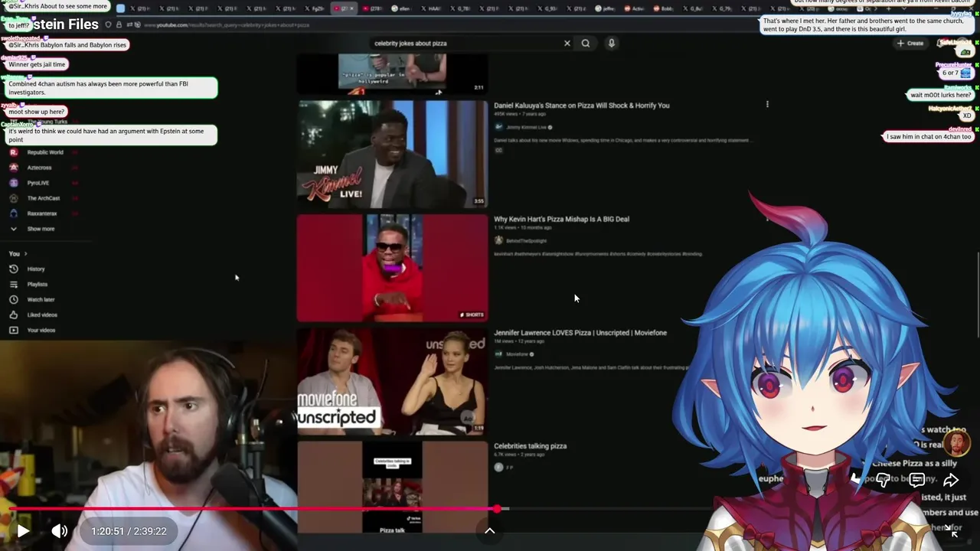The width and height of the screenshot is (980, 551).
Task: Open the Kevin Hart red hoodie Shorts thumbnail
Action: [x=392, y=268]
